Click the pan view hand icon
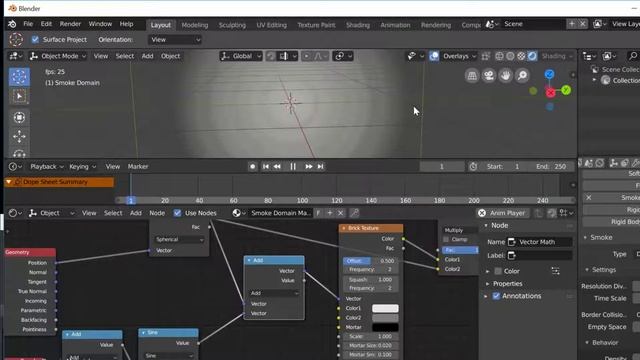The width and height of the screenshot is (640, 360). 505,76
